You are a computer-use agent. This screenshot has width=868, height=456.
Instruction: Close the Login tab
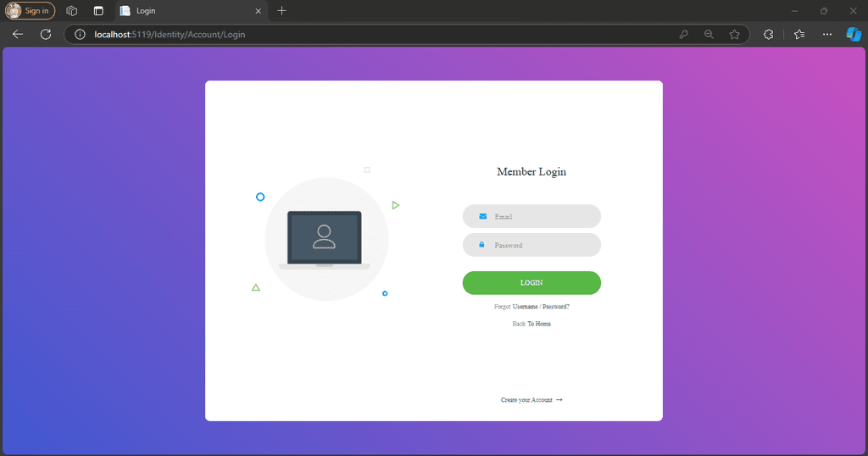pyautogui.click(x=258, y=10)
